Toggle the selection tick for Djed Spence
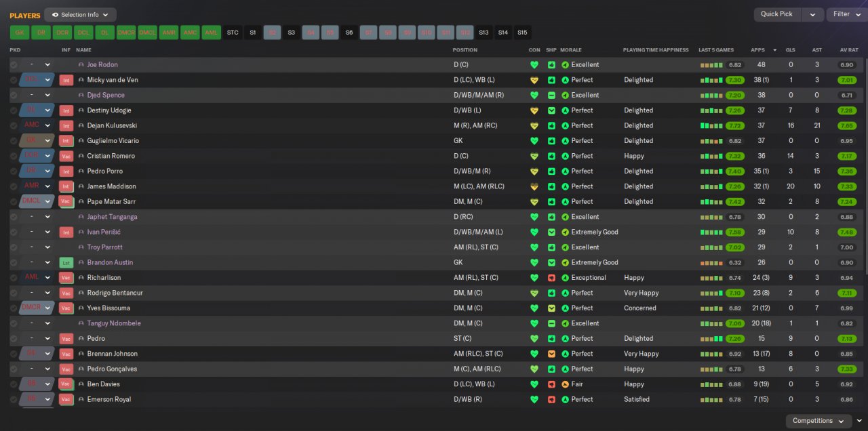The height and width of the screenshot is (431, 868). [14, 96]
